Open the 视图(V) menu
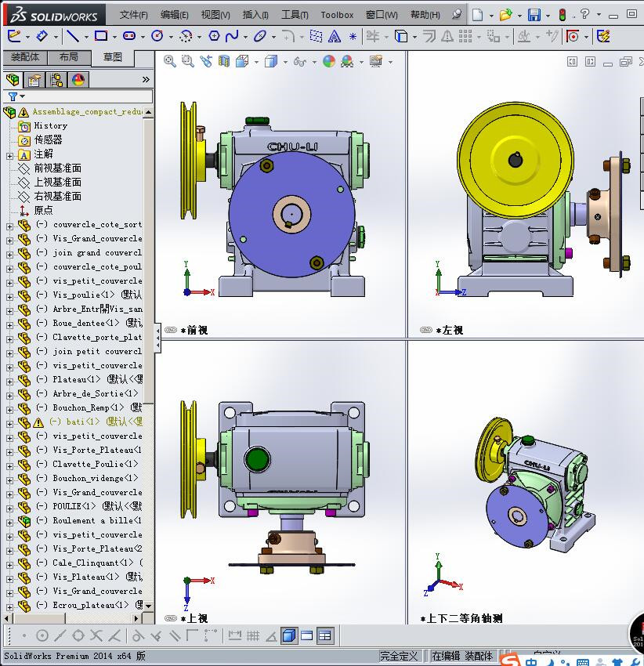Viewport: 644px width, 666px height. pyautogui.click(x=215, y=15)
